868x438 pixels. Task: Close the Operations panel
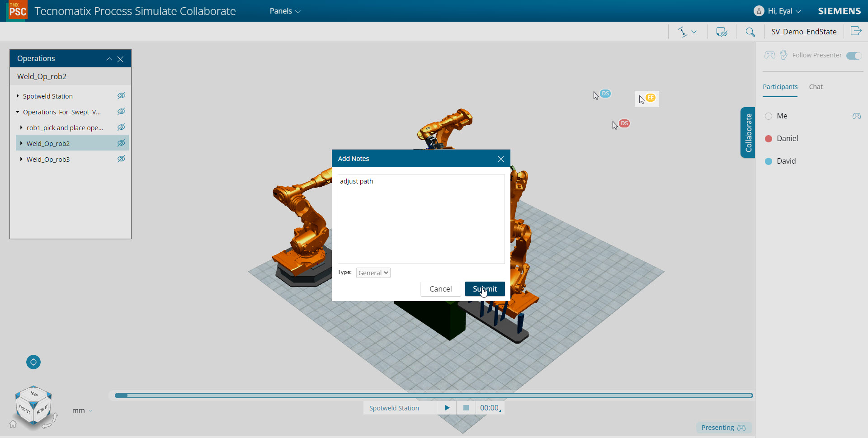(x=120, y=59)
